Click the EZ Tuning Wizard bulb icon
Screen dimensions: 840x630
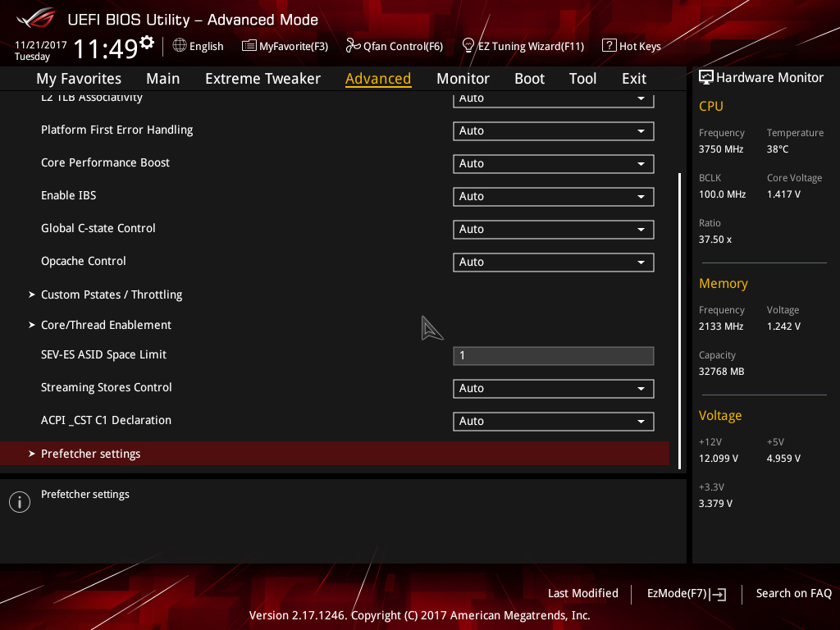click(x=468, y=46)
